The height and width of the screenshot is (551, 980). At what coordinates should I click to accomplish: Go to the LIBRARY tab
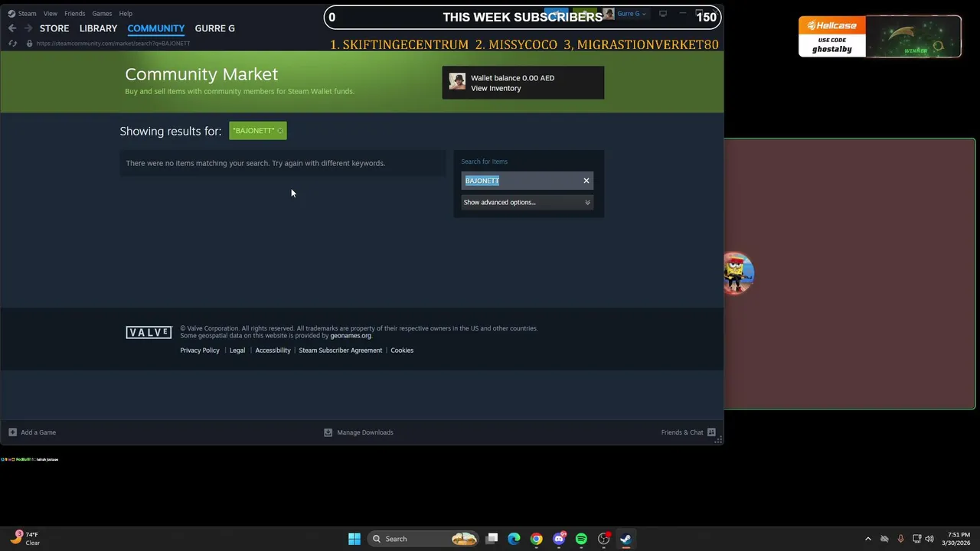[x=98, y=28]
